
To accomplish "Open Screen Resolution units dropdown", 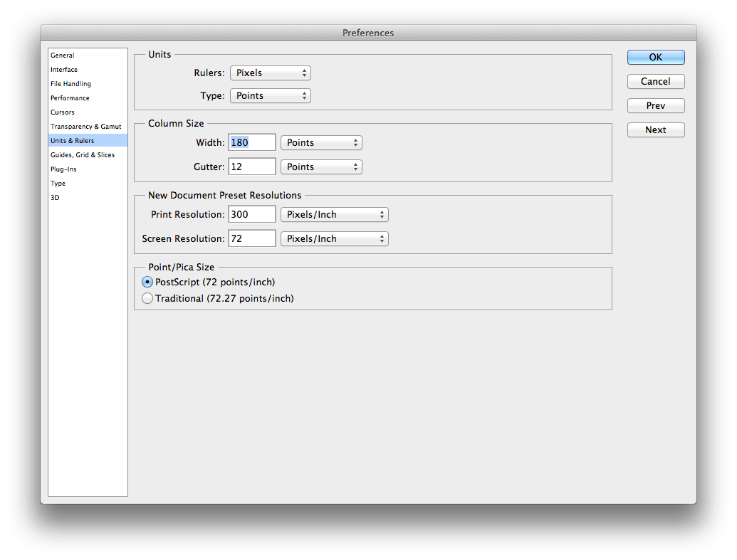I will [x=334, y=239].
